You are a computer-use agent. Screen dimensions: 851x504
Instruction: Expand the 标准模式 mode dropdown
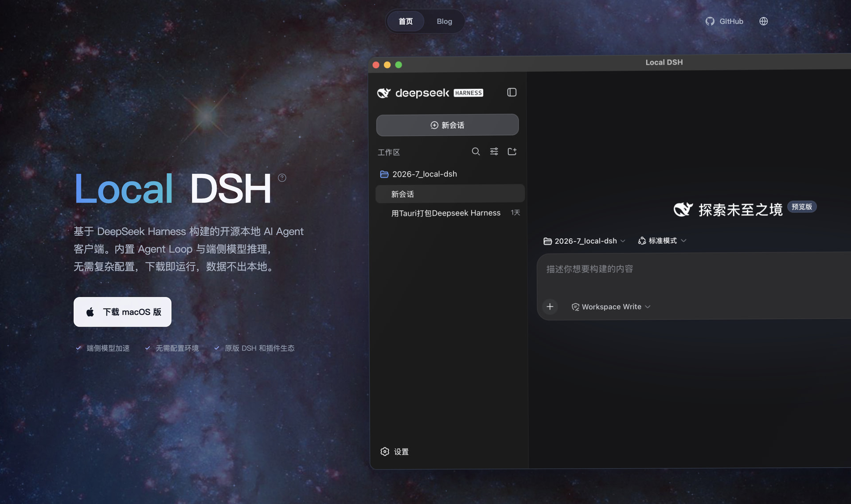pos(662,241)
